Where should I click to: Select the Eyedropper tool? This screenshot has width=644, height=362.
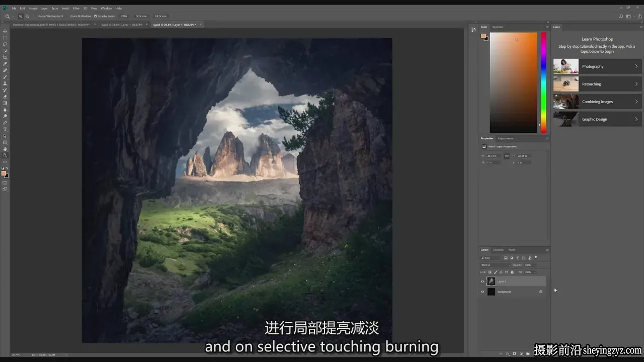click(5, 64)
